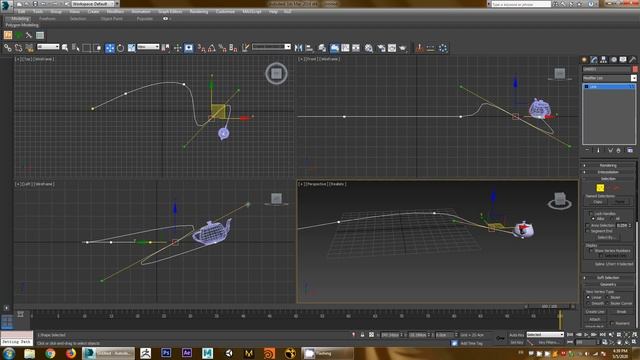Image resolution: width=640 pixels, height=360 pixels.
Task: Open the Customize menu
Action: tap(225, 12)
